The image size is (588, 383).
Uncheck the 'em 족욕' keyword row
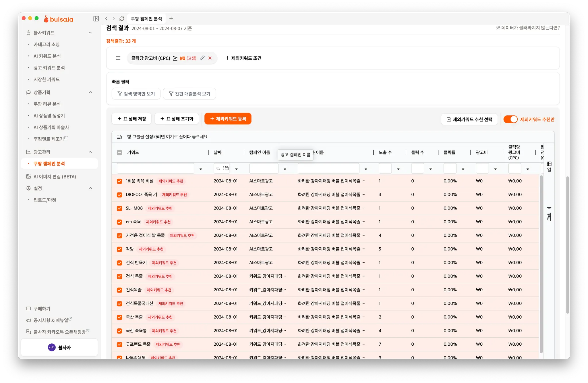(x=119, y=222)
